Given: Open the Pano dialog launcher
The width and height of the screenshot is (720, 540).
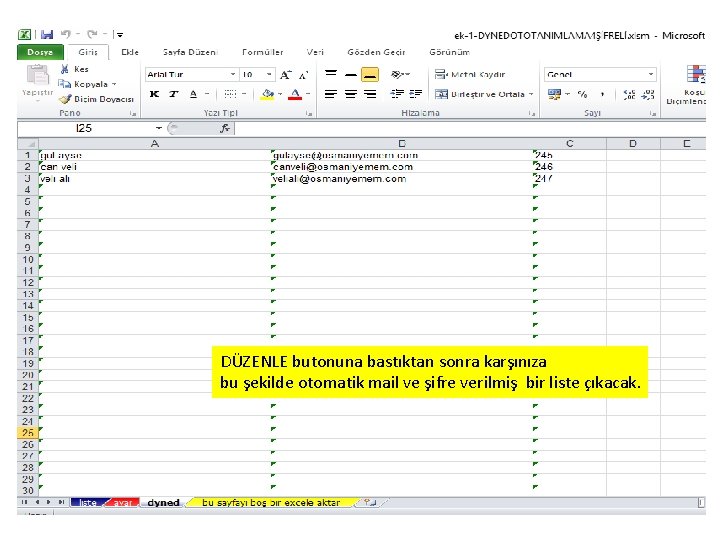Looking at the screenshot, I should (133, 113).
